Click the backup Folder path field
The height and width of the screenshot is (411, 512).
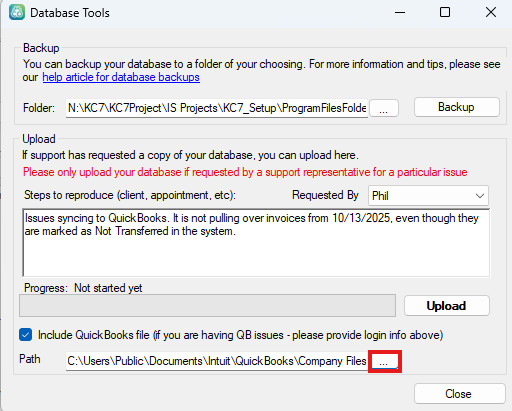point(217,108)
